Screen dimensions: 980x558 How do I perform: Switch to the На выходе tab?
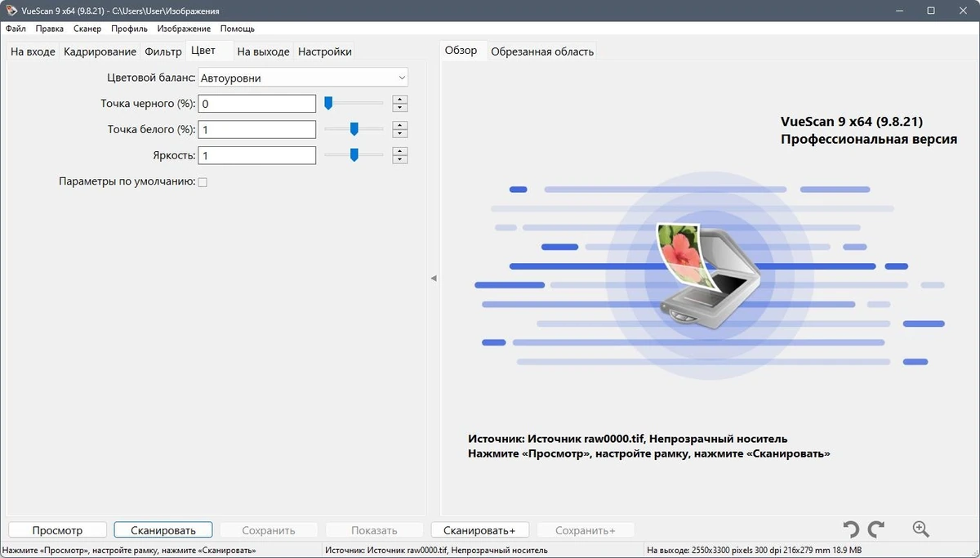tap(263, 51)
